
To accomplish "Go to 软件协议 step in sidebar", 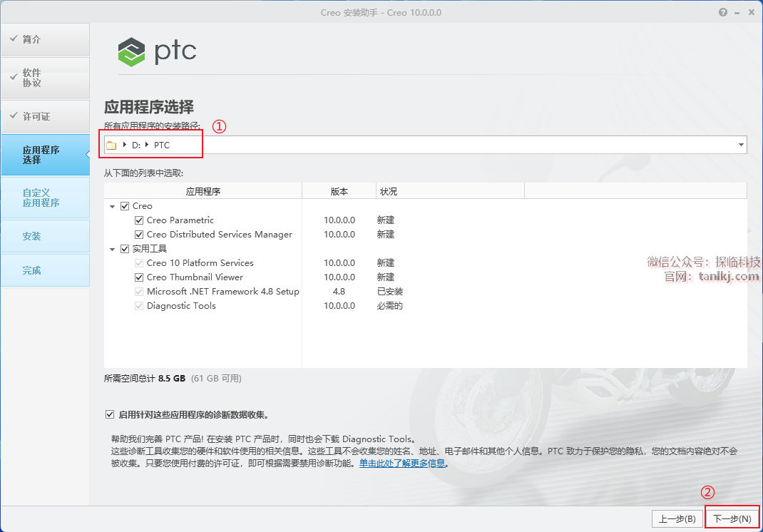I will pyautogui.click(x=45, y=78).
